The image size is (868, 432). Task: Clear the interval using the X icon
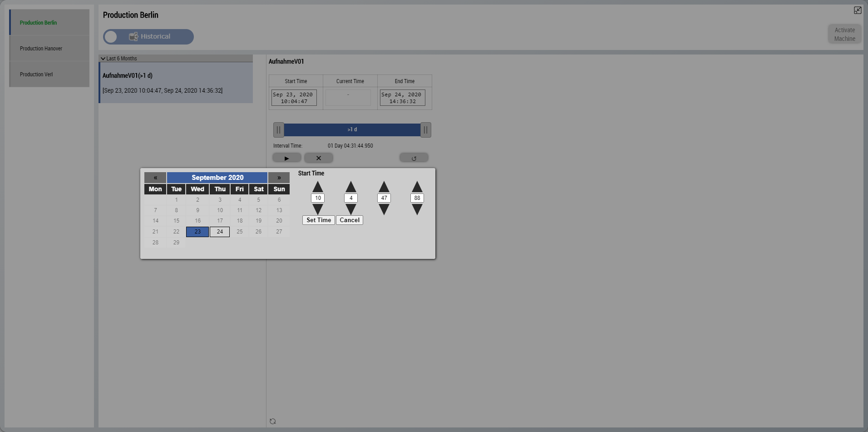click(x=319, y=158)
